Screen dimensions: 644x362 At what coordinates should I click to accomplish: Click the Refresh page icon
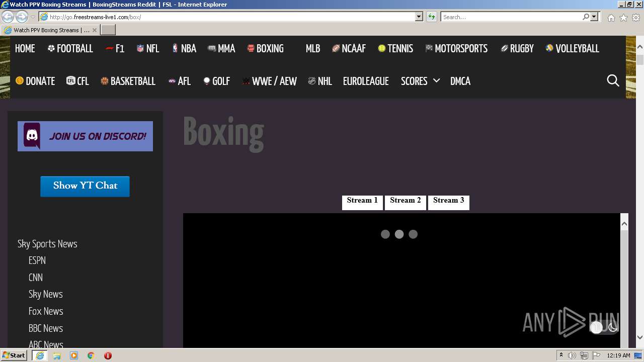tap(431, 17)
